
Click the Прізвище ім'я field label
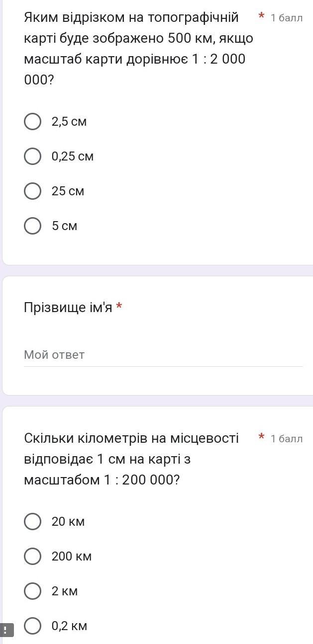[x=68, y=308]
